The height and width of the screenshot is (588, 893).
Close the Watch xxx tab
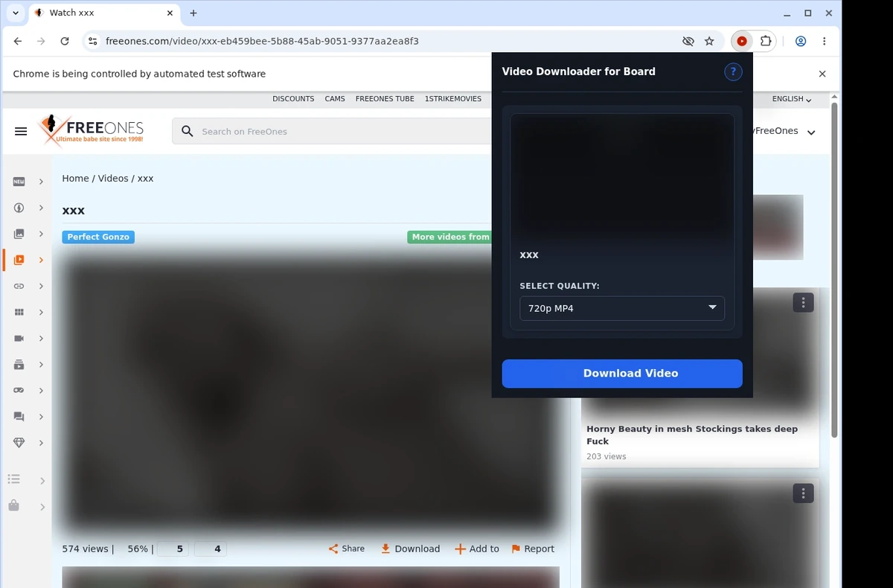(170, 13)
